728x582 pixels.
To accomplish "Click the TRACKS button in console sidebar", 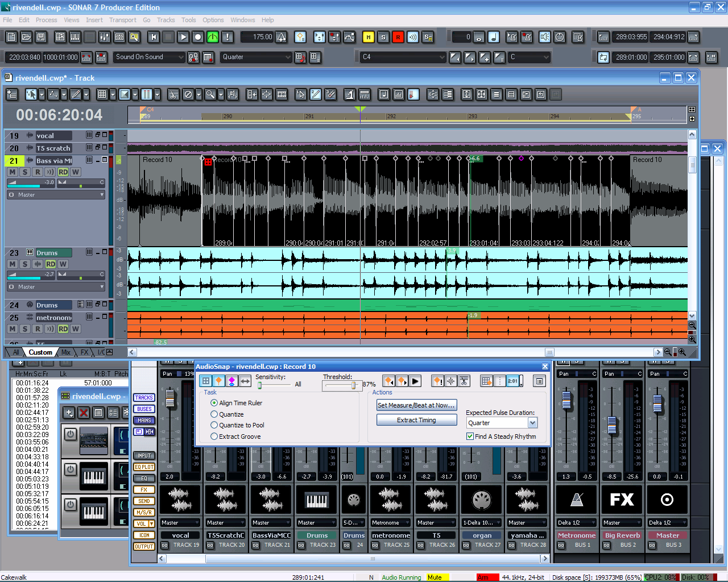I will 144,398.
